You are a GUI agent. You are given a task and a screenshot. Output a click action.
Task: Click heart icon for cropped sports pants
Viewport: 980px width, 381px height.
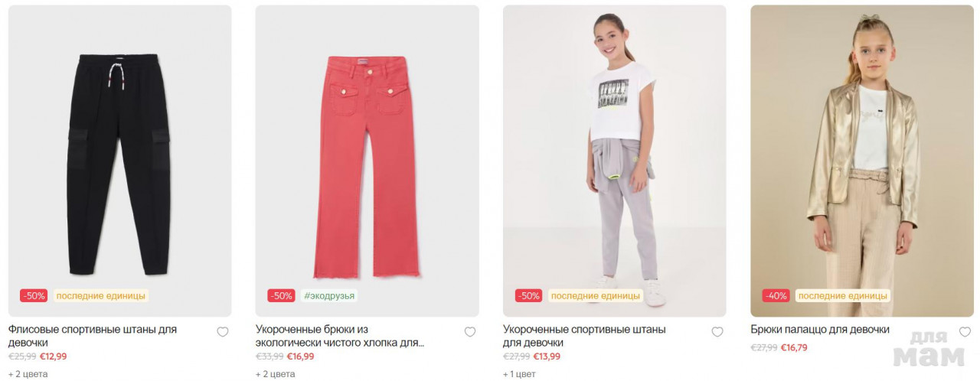pyautogui.click(x=717, y=332)
